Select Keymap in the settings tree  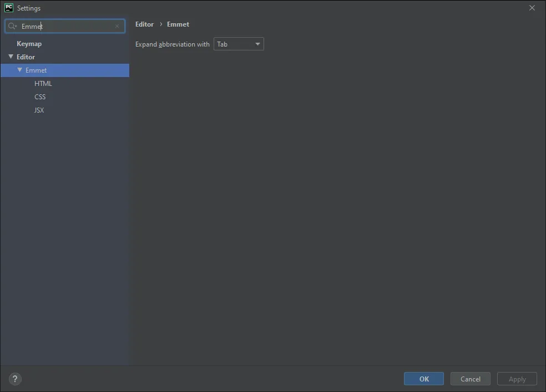(29, 44)
